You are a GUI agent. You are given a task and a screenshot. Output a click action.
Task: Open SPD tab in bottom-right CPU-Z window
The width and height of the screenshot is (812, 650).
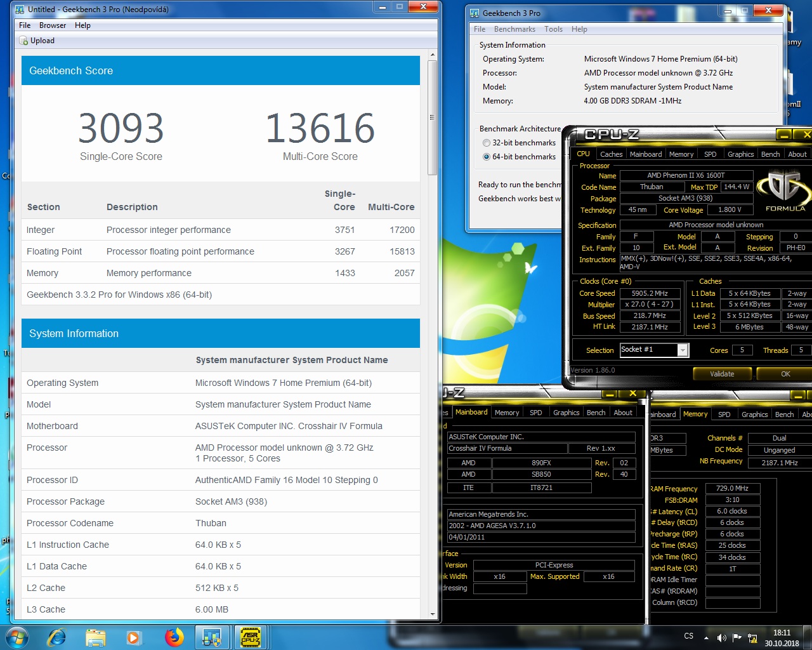[x=724, y=415]
